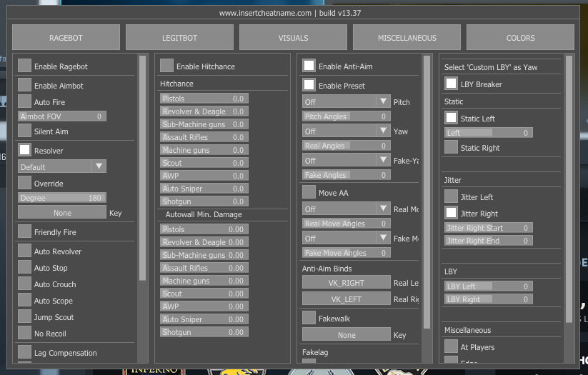Select the MISCELLANEOUS tab

407,38
